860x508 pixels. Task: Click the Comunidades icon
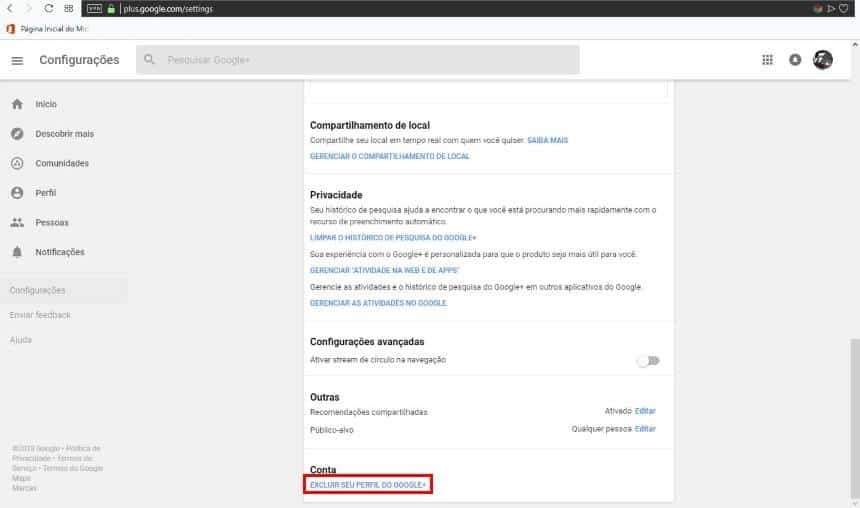click(x=17, y=163)
